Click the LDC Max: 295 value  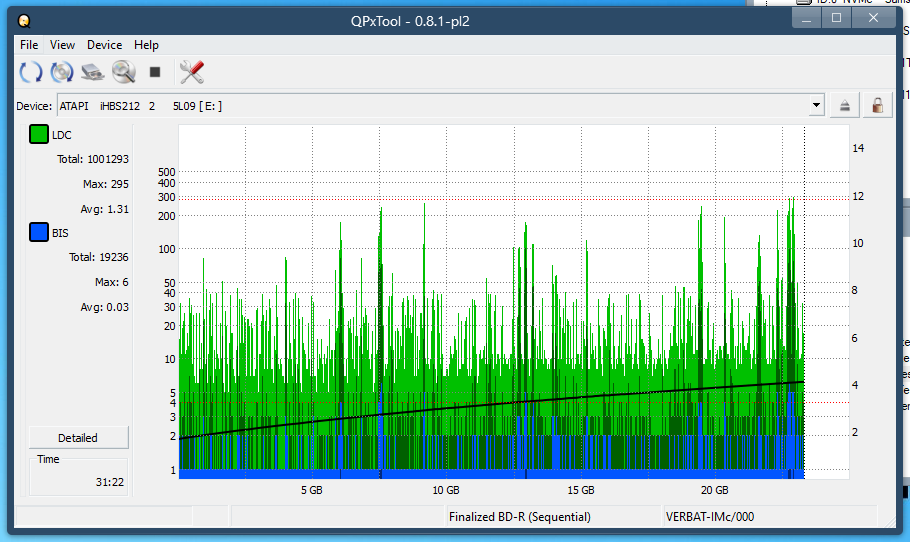(x=106, y=184)
